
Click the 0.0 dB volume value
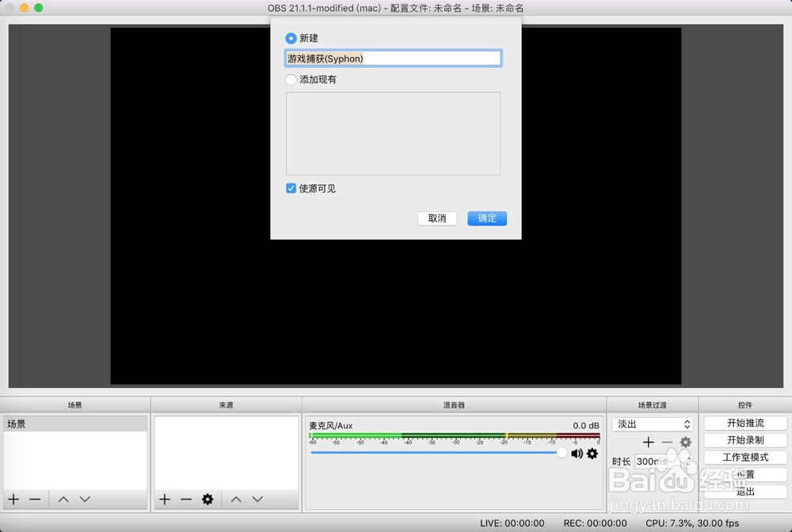[x=586, y=425]
